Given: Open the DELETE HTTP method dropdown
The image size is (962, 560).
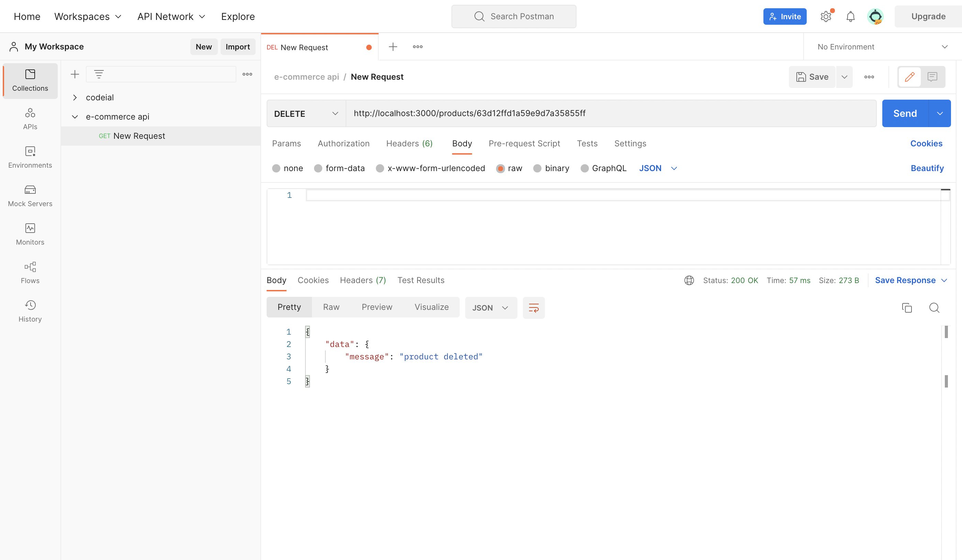Looking at the screenshot, I should [x=306, y=113].
